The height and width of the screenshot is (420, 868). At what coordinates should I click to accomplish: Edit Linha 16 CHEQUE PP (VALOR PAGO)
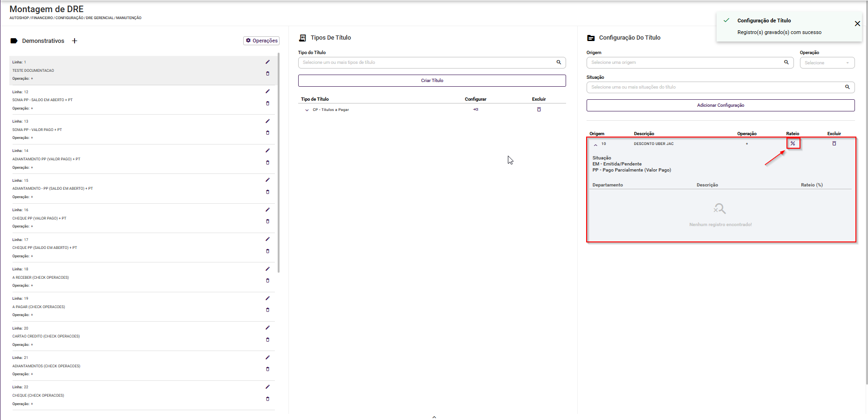[x=267, y=210]
